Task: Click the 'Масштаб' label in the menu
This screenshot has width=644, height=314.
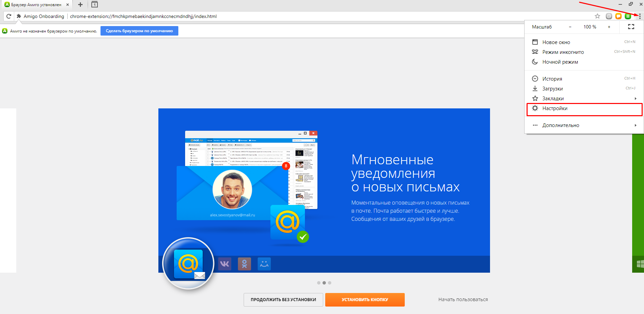Action: (x=542, y=27)
